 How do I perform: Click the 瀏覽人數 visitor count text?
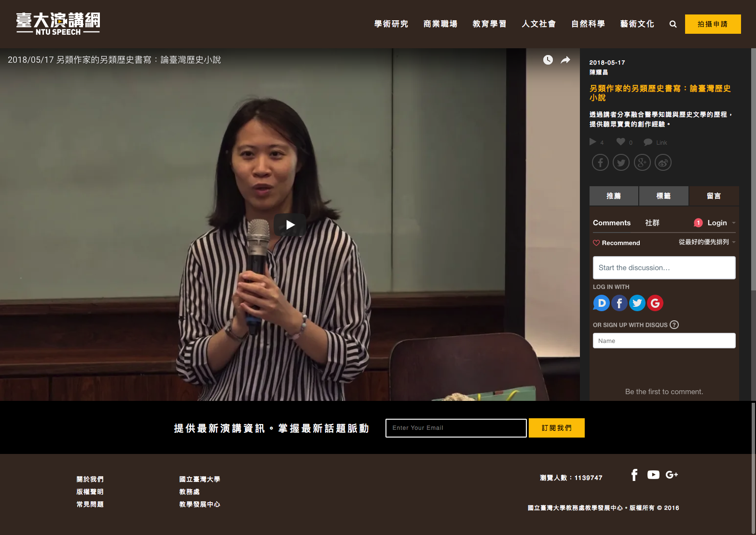pyautogui.click(x=571, y=478)
